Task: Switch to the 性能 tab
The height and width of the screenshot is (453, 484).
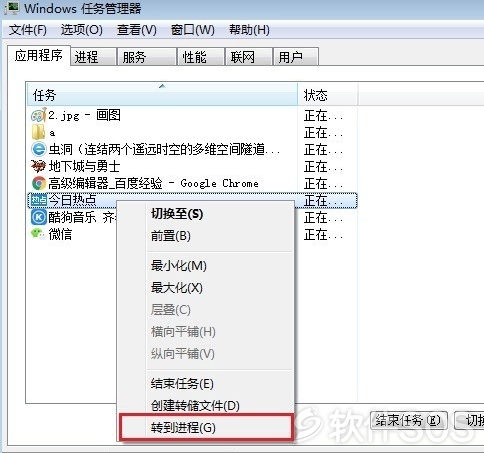Action: [x=201, y=57]
